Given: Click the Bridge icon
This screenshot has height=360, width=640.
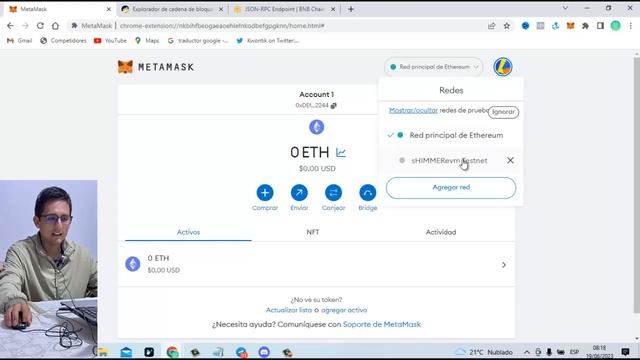Looking at the screenshot, I should 368,193.
